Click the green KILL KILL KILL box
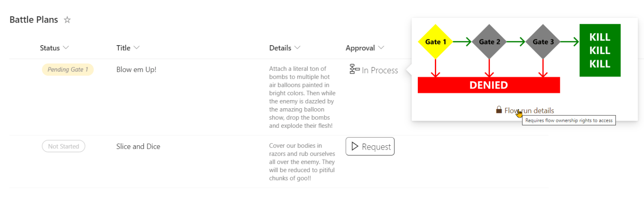This screenshot has height=199, width=644. pos(600,50)
